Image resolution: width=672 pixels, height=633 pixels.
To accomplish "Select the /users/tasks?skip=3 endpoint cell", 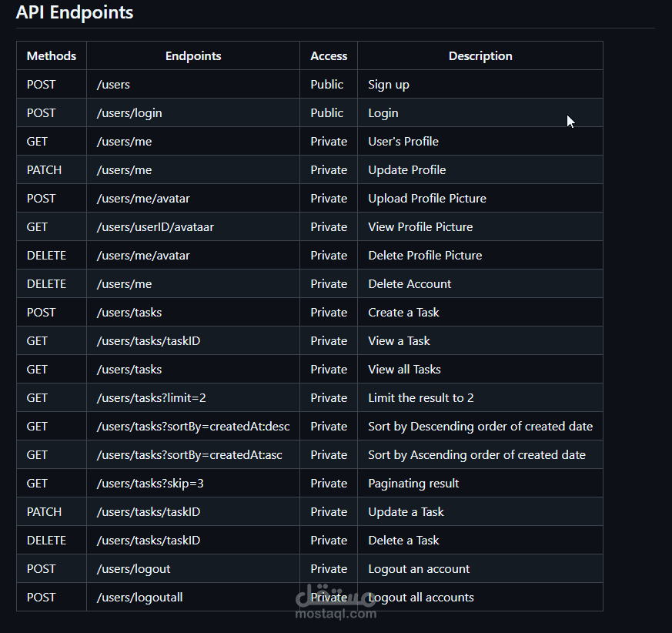I will click(x=150, y=484).
